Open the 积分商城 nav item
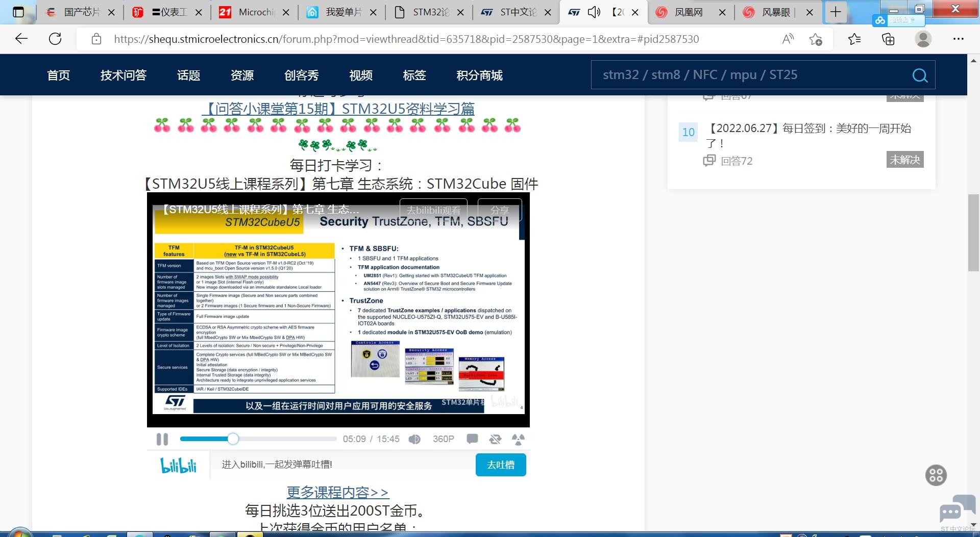The width and height of the screenshot is (980, 537). pyautogui.click(x=479, y=75)
